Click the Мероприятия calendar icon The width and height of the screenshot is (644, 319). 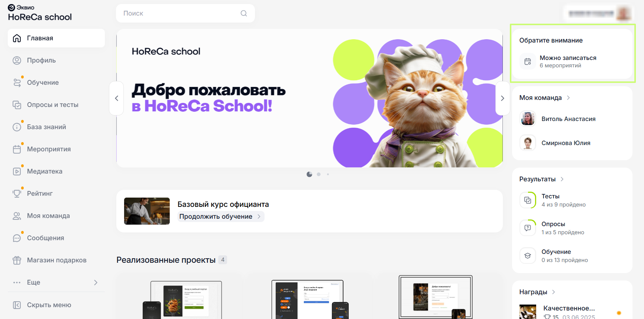click(17, 149)
